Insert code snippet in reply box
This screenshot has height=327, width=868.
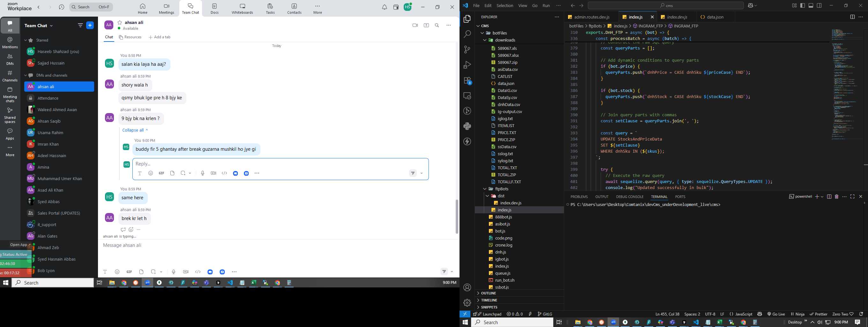pyautogui.click(x=224, y=173)
